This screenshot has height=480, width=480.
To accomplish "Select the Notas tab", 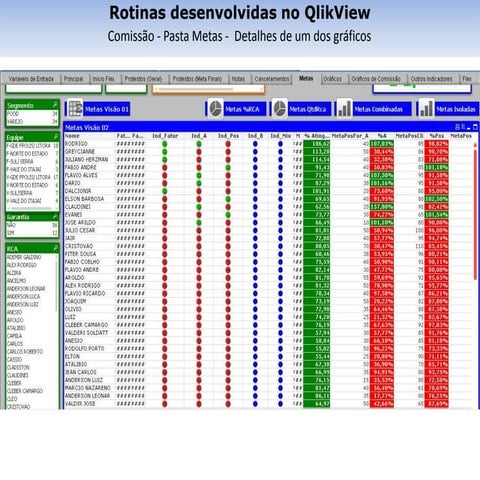I will pyautogui.click(x=238, y=79).
